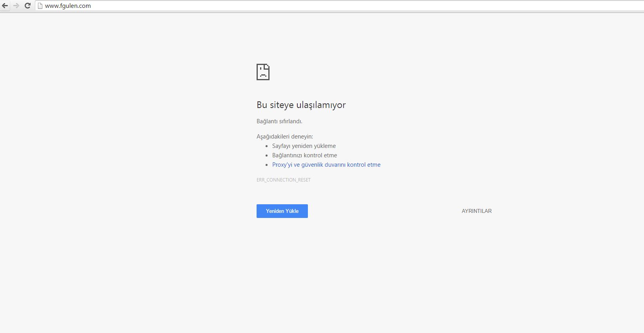Image resolution: width=644 pixels, height=333 pixels.
Task: Open the Proxy'yi ve güvenlik duvarını kontrol etme link
Action: pyautogui.click(x=326, y=165)
